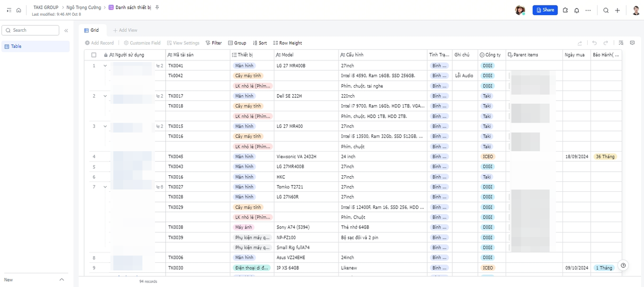Collapse the left sidebar panel
644x287 pixels.
coord(66,31)
